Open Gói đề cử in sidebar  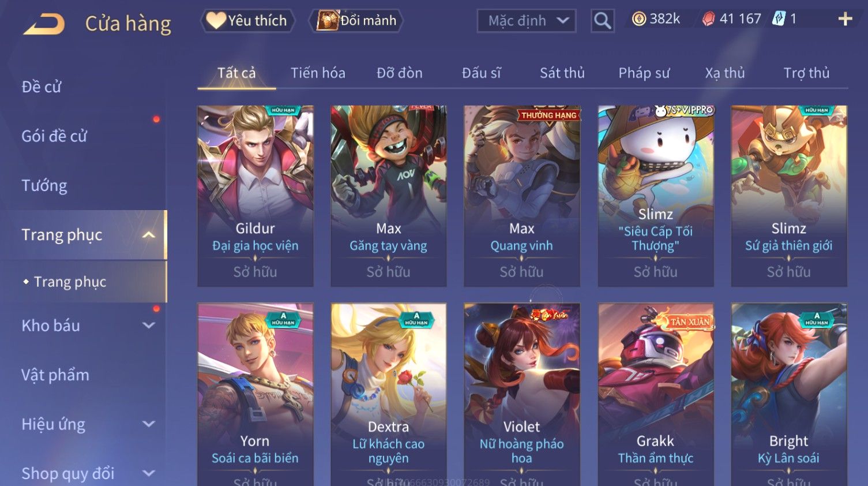(x=54, y=136)
